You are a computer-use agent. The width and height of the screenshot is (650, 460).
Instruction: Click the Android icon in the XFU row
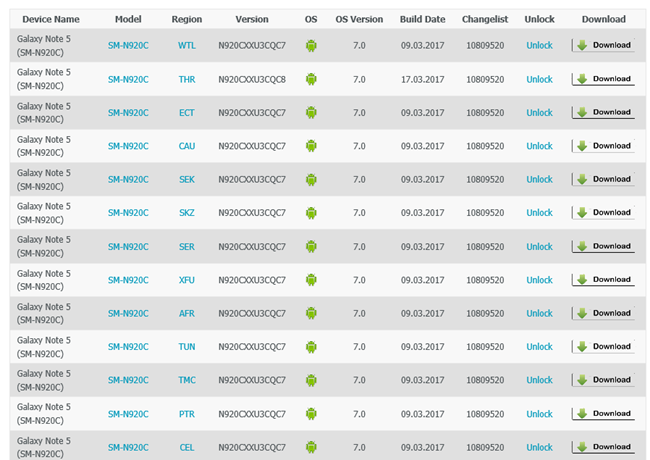[x=312, y=280]
